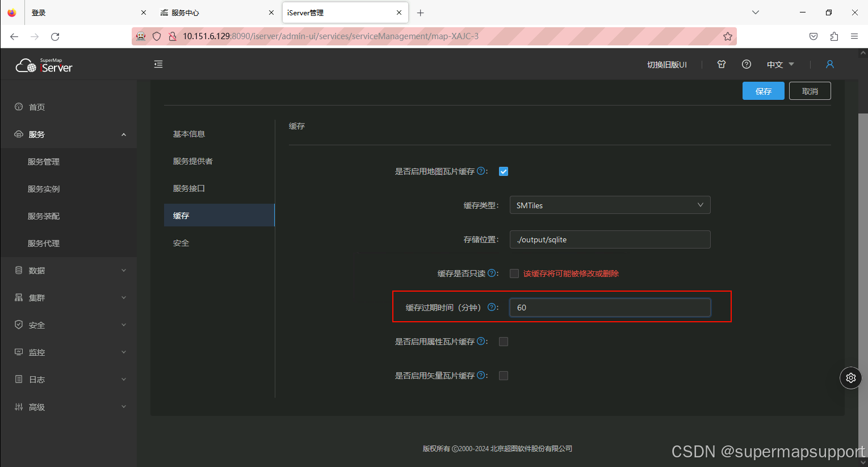Click help icon beside 是否启用地图瓦片缓存
Viewport: 868px width, 467px height.
[x=481, y=171]
